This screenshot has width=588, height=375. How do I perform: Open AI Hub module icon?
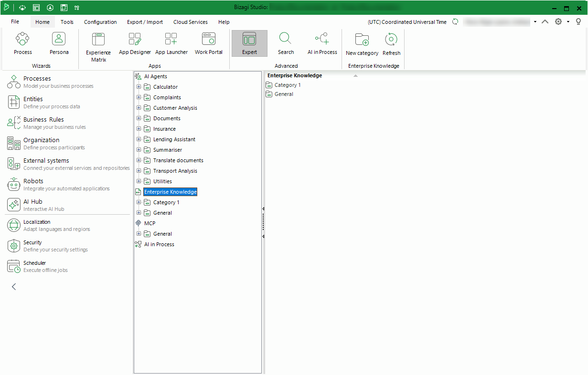click(14, 205)
